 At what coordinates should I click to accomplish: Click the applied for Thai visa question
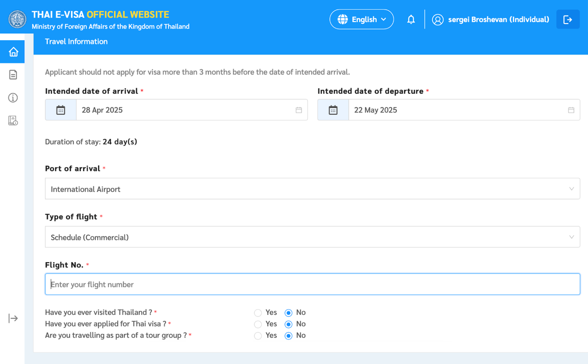tap(106, 324)
